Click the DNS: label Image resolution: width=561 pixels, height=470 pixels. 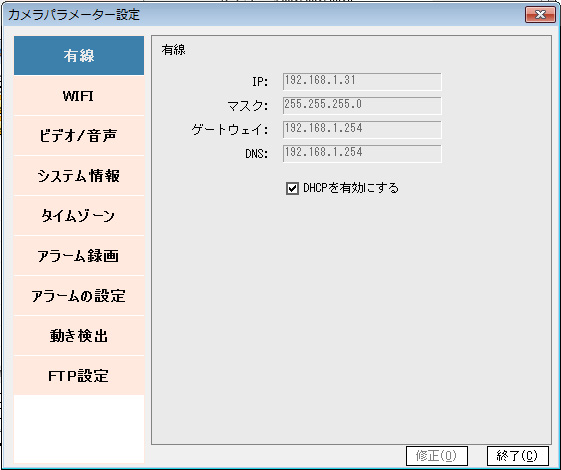tap(257, 154)
